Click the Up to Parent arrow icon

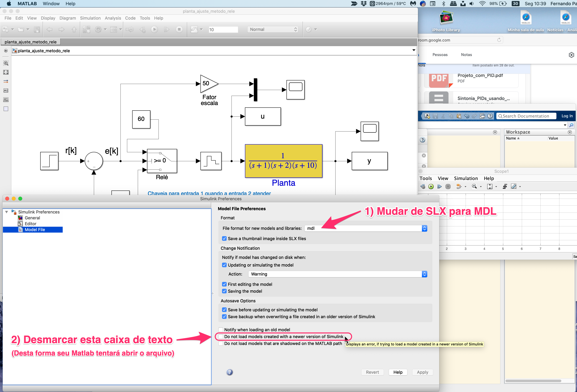click(x=74, y=30)
